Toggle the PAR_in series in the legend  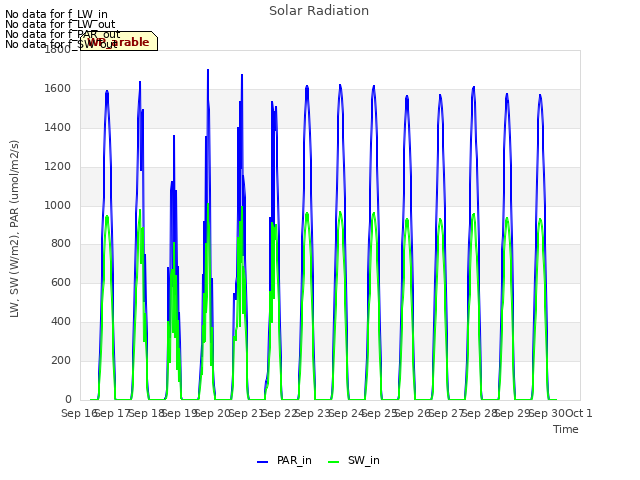(284, 460)
